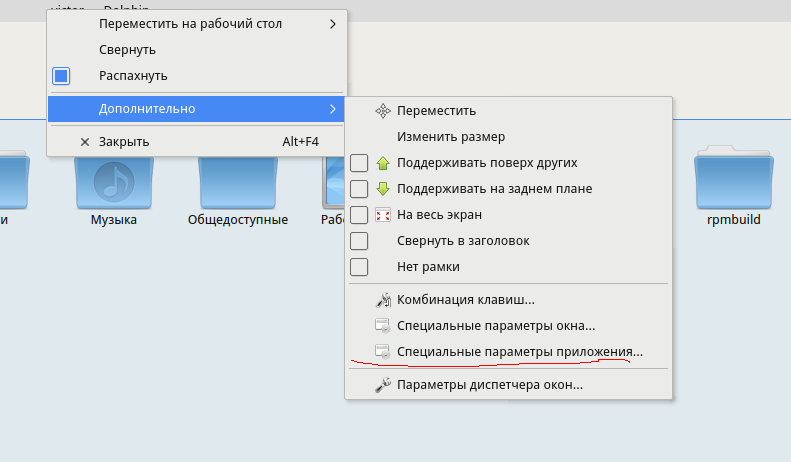
Task: Expand Переместить на рабочий стол submenu arrow
Action: pos(332,24)
